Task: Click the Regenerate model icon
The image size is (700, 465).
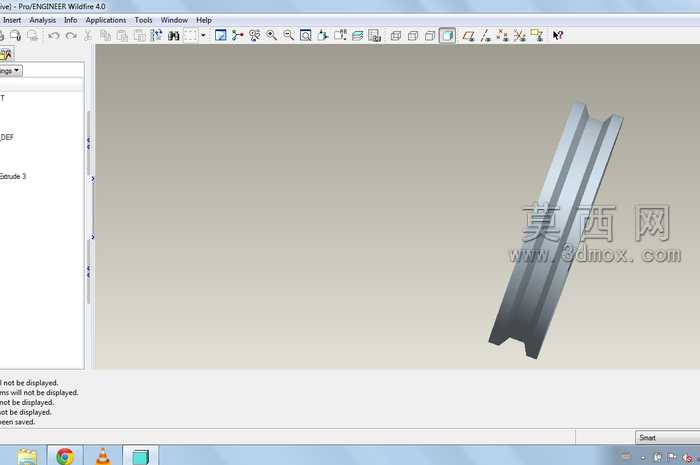Action: [156, 36]
